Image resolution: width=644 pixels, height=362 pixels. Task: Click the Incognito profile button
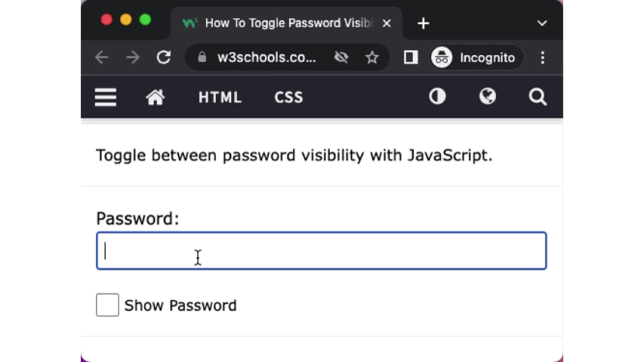pyautogui.click(x=476, y=57)
